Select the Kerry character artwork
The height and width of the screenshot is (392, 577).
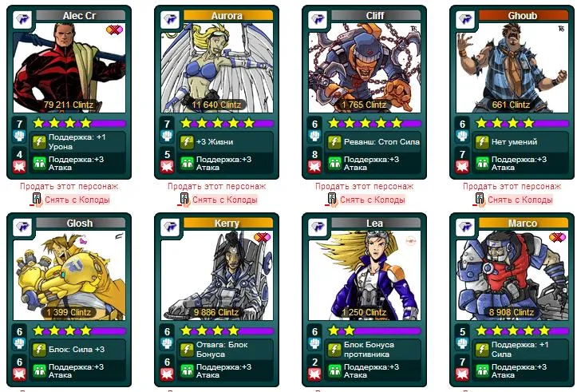tap(217, 275)
